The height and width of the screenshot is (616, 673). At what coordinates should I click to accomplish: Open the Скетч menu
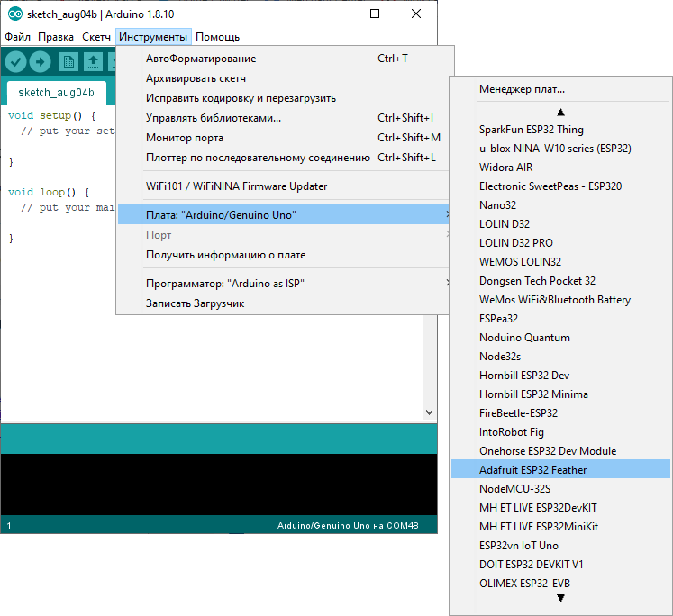click(96, 37)
